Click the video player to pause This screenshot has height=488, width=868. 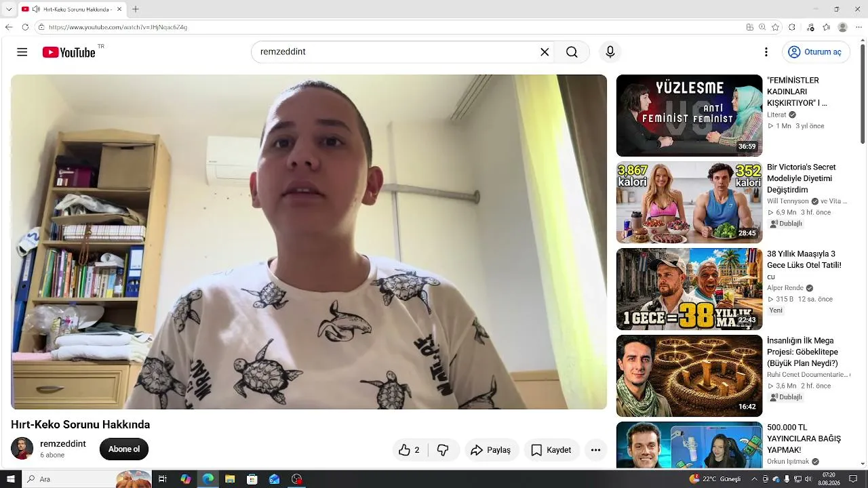pyautogui.click(x=309, y=242)
